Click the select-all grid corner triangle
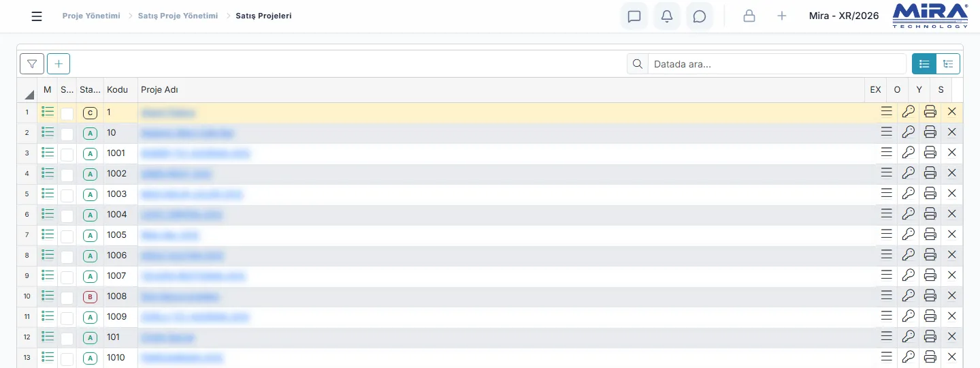Image resolution: width=980 pixels, height=368 pixels. tap(29, 94)
